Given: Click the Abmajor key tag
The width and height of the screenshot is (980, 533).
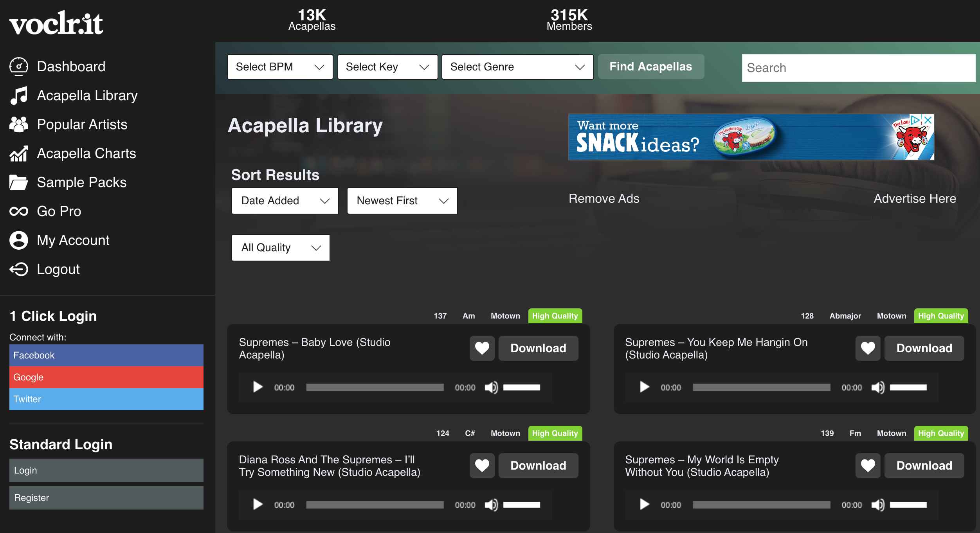Looking at the screenshot, I should (x=845, y=316).
